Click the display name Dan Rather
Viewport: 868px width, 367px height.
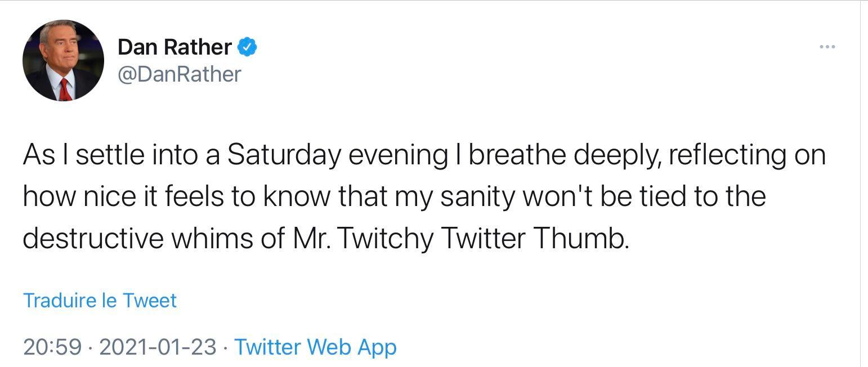(173, 47)
